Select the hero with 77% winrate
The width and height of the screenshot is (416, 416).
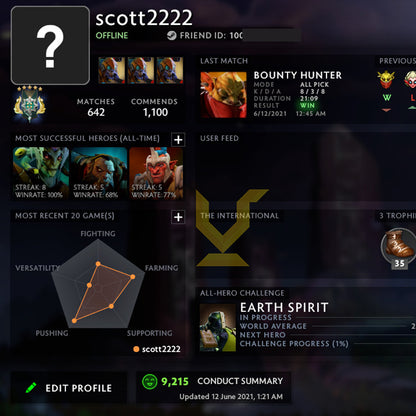pyautogui.click(x=156, y=173)
